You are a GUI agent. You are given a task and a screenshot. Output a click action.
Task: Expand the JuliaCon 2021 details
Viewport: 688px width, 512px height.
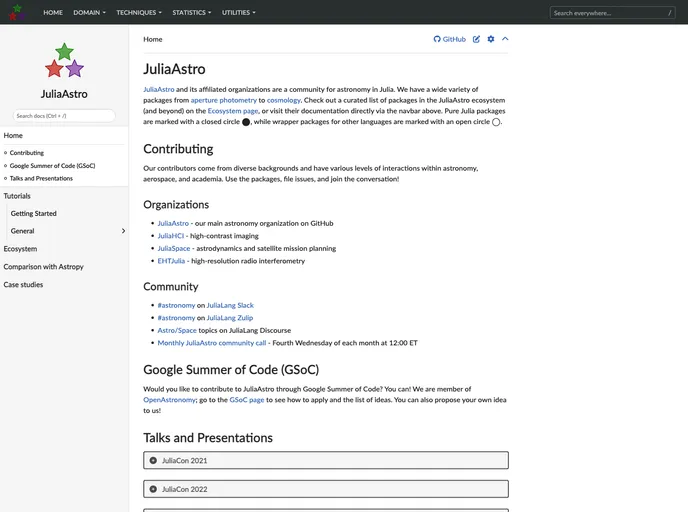326,460
